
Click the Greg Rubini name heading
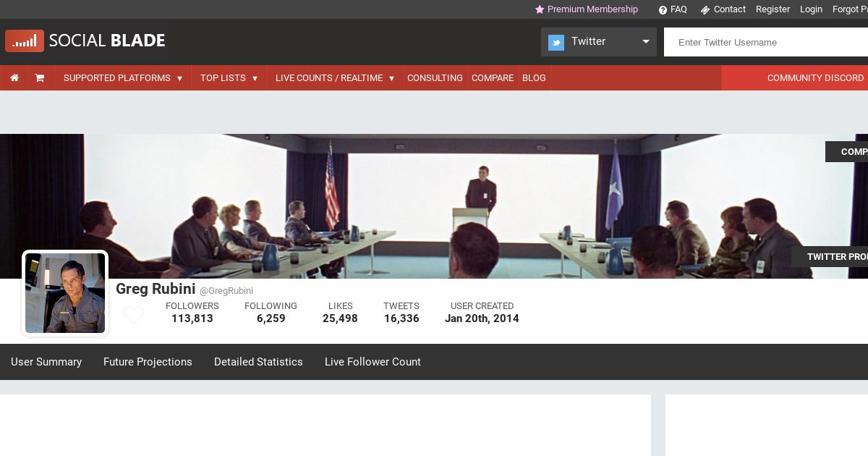(156, 289)
